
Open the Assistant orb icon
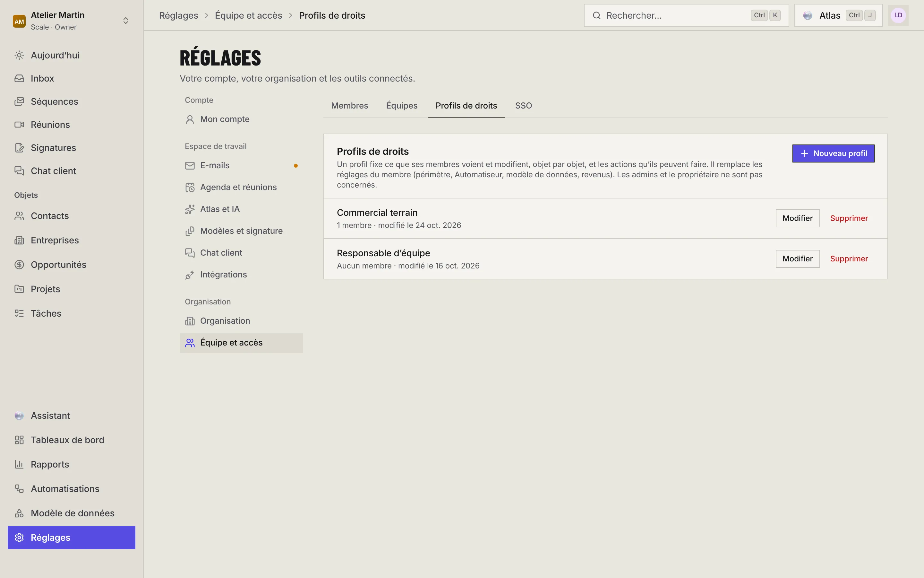pos(19,416)
